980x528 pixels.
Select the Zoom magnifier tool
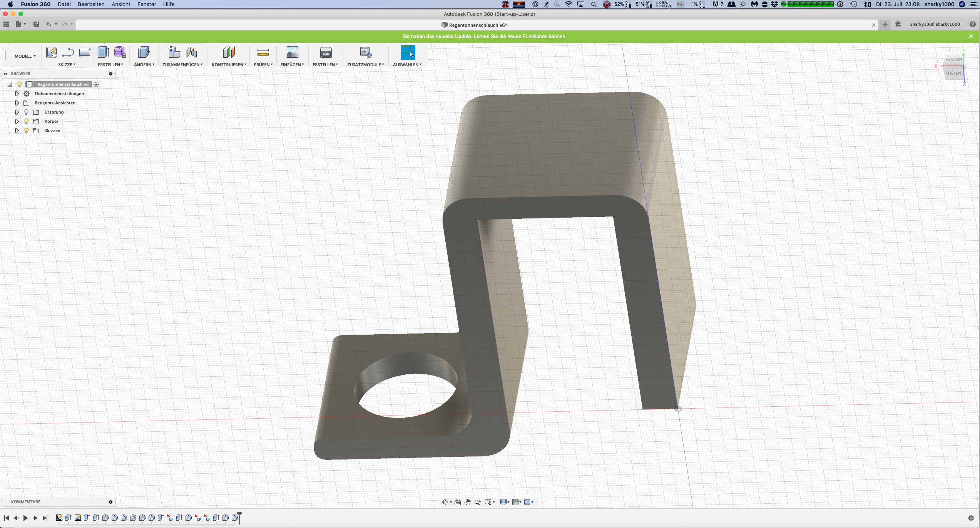(478, 502)
